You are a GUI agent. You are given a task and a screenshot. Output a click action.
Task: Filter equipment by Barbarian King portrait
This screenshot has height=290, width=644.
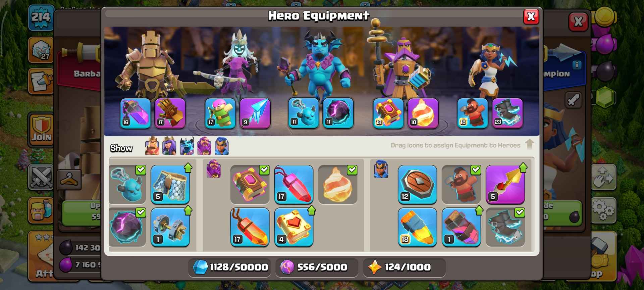pyautogui.click(x=152, y=146)
